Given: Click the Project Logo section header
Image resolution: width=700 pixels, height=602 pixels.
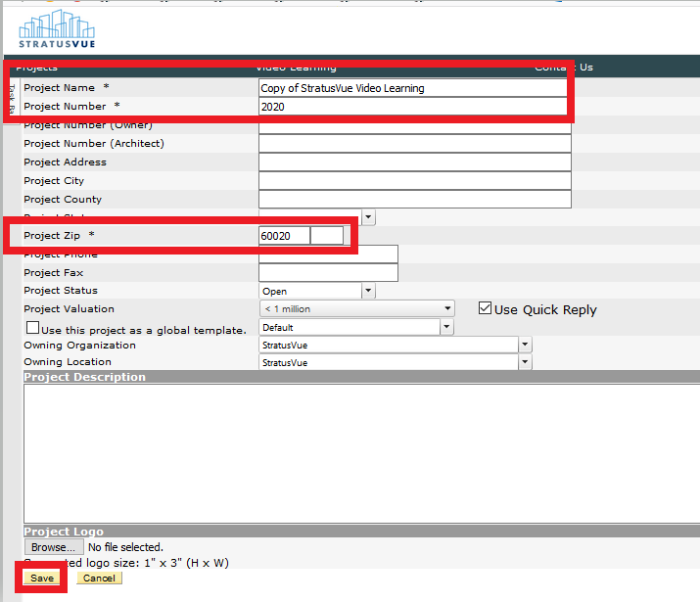Looking at the screenshot, I should 361,532.
